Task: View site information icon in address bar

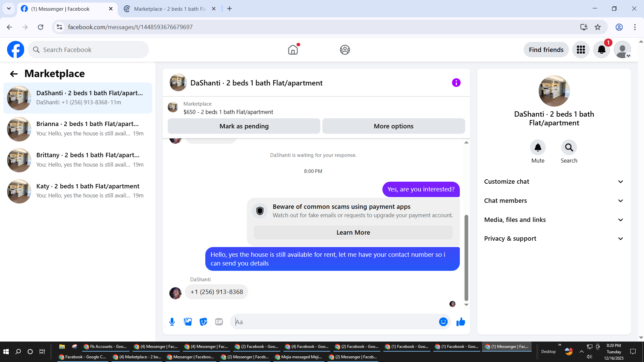Action: pyautogui.click(x=59, y=27)
